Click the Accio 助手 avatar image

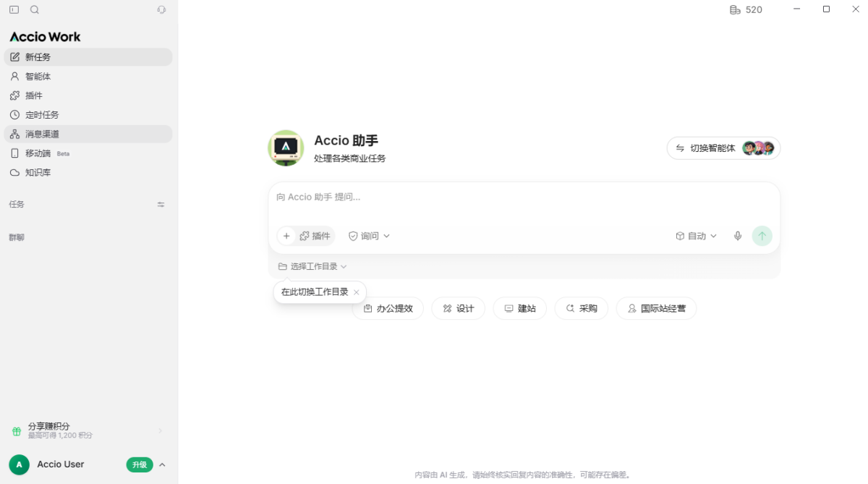tap(286, 148)
